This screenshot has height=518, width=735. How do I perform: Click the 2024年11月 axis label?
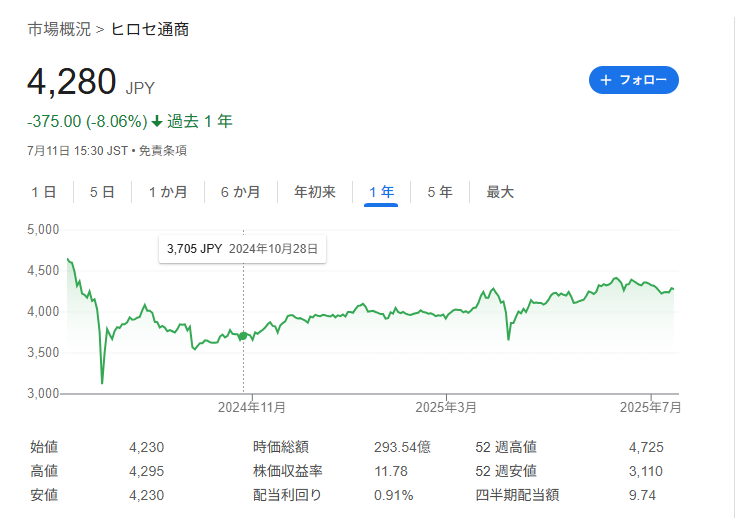[x=252, y=407]
